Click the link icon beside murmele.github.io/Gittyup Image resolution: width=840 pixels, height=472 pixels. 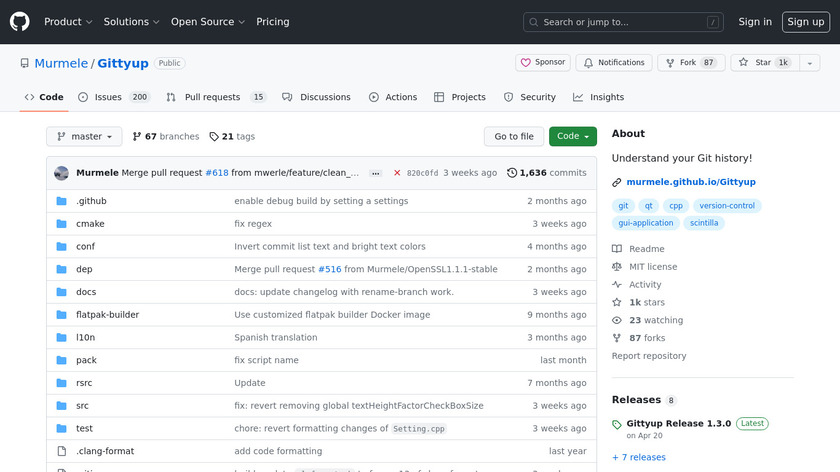(617, 182)
